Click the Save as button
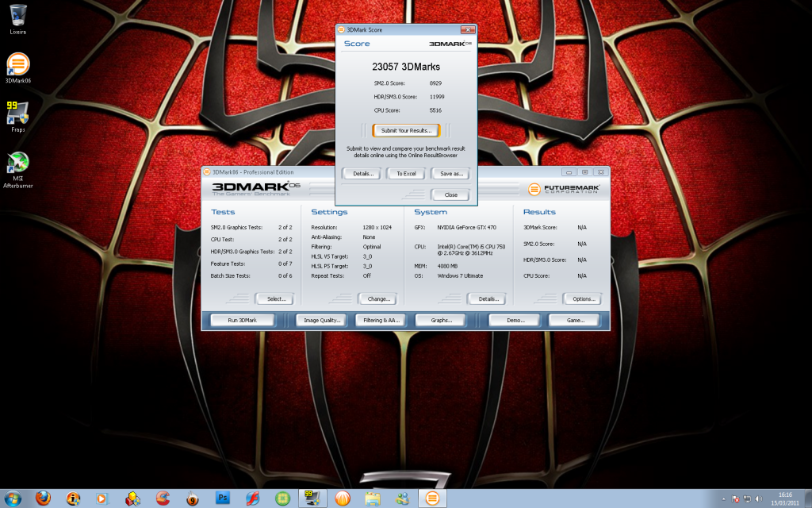Image resolution: width=812 pixels, height=508 pixels. click(451, 174)
